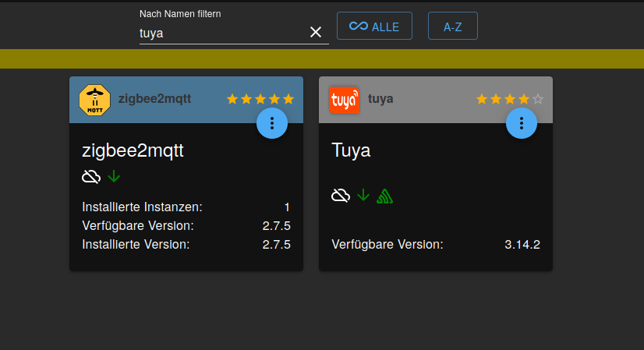Click zigbee2mqtt Installierte Version 2.7.5
The width and height of the screenshot is (644, 350).
pos(277,245)
